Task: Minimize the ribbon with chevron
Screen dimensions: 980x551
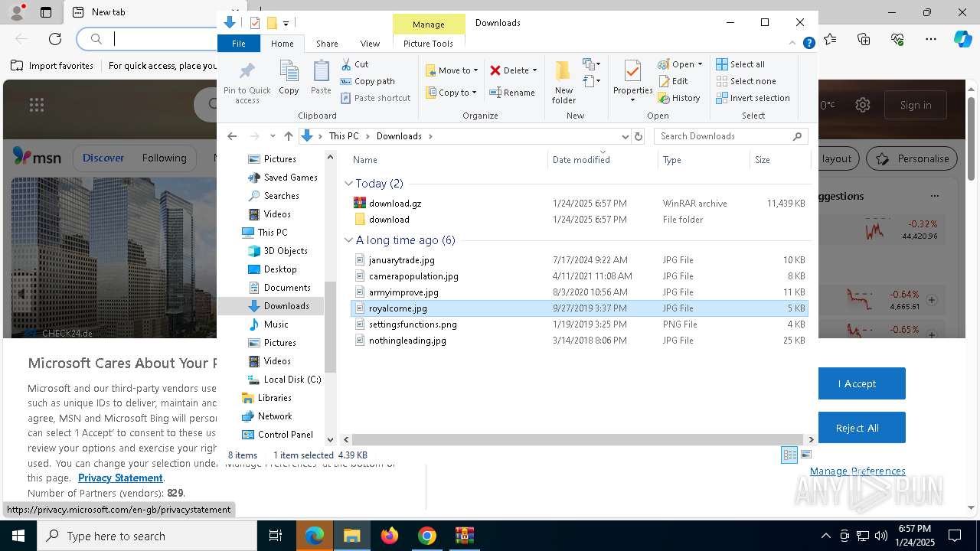Action: (792, 44)
